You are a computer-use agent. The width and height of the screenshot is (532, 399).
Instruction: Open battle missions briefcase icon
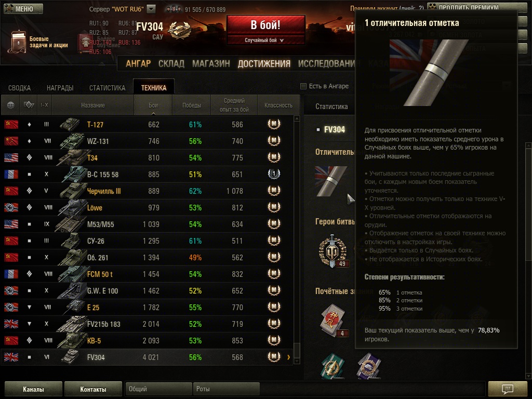[x=17, y=42]
